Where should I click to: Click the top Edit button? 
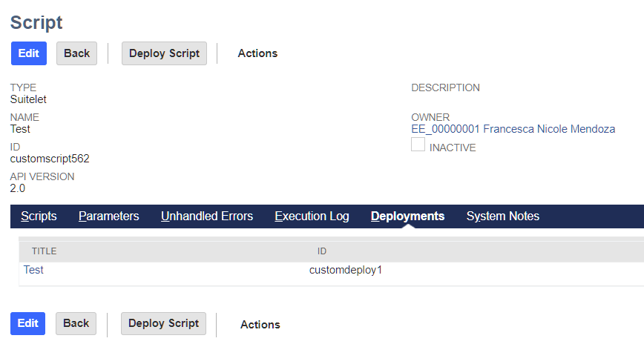tap(28, 53)
